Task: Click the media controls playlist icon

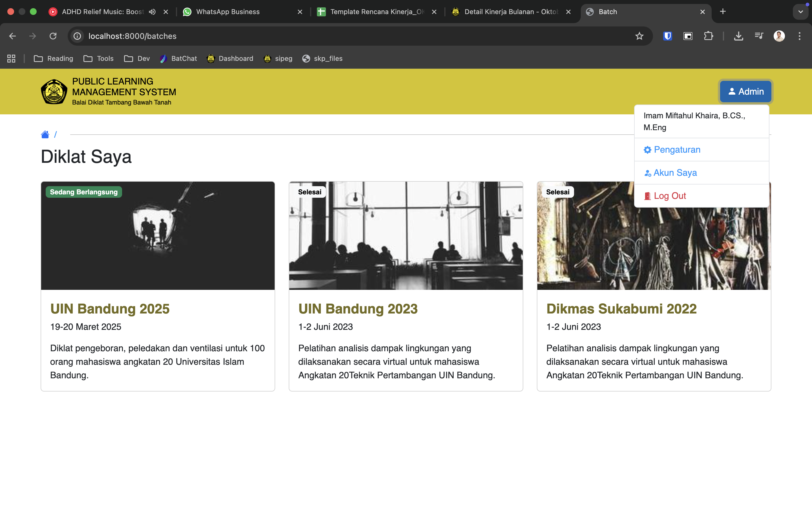Action: click(759, 36)
